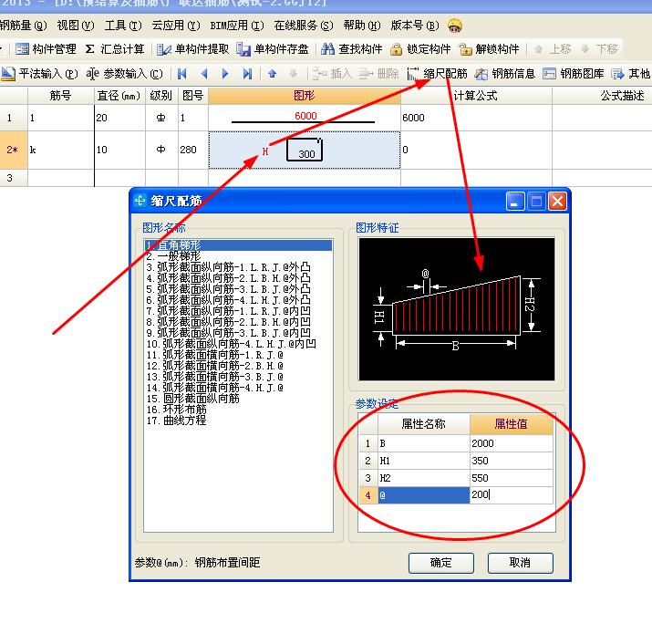The width and height of the screenshot is (652, 644).
Task: Run 汇总计算 summary calculation
Action: pos(114,49)
